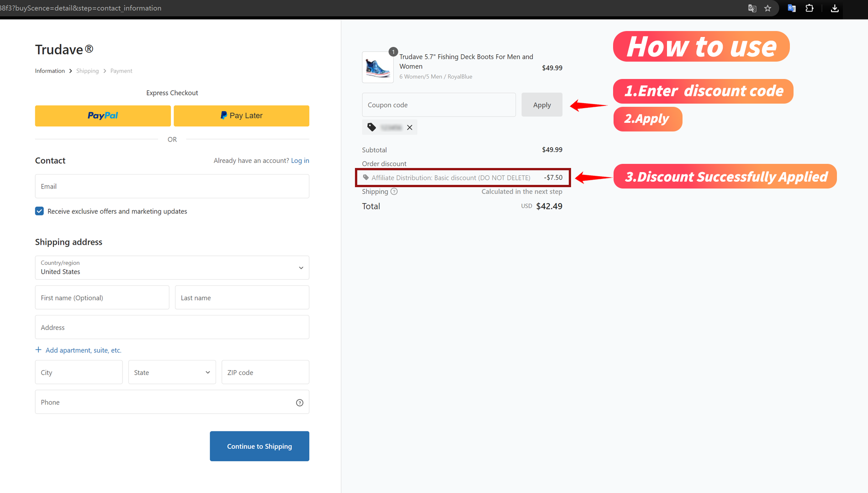
Task: Open the Country/region dropdown
Action: [172, 267]
